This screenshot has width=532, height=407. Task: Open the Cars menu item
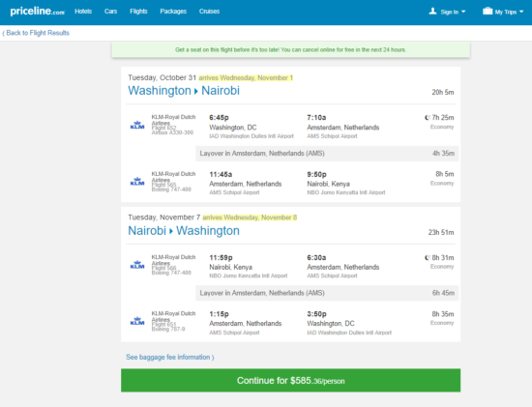110,12
